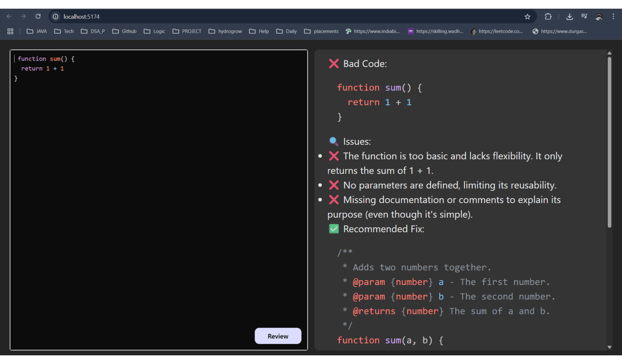Open the Daily bookmark folder

[286, 31]
